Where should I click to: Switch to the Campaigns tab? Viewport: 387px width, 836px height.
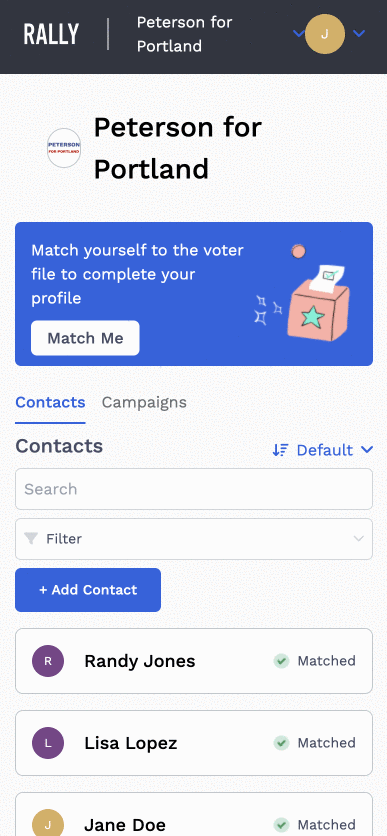click(144, 402)
